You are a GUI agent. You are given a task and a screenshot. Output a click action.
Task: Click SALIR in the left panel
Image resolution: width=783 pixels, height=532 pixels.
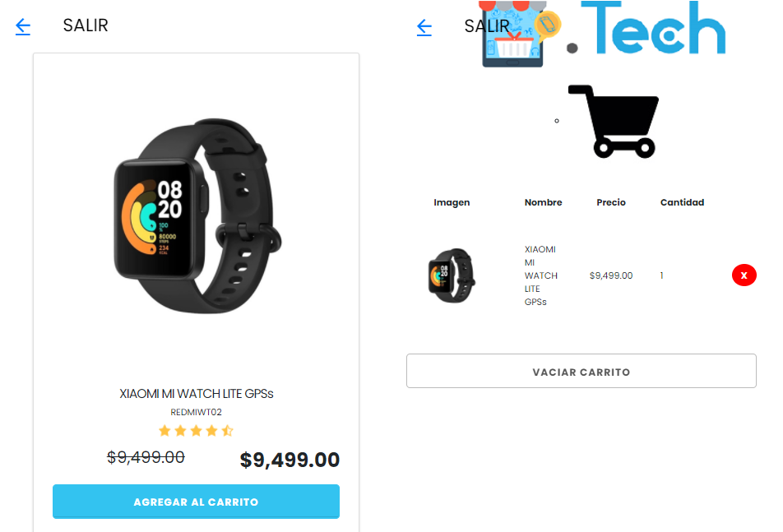[86, 25]
